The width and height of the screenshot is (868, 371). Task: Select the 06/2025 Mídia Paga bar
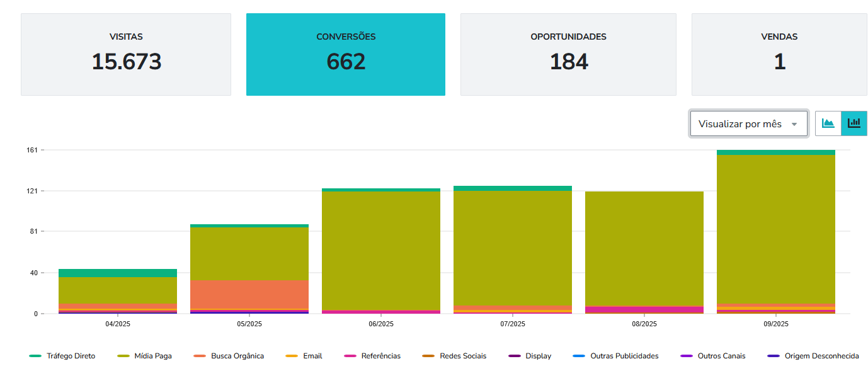(x=380, y=249)
